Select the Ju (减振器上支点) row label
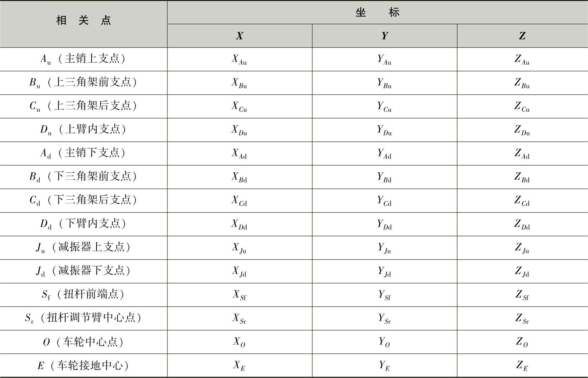The width and height of the screenshot is (588, 378). (x=83, y=248)
